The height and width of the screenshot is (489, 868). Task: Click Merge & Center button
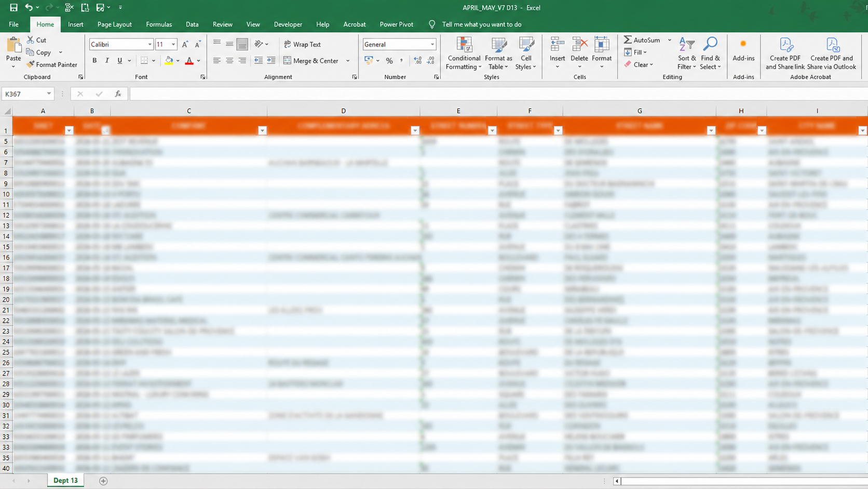click(311, 61)
